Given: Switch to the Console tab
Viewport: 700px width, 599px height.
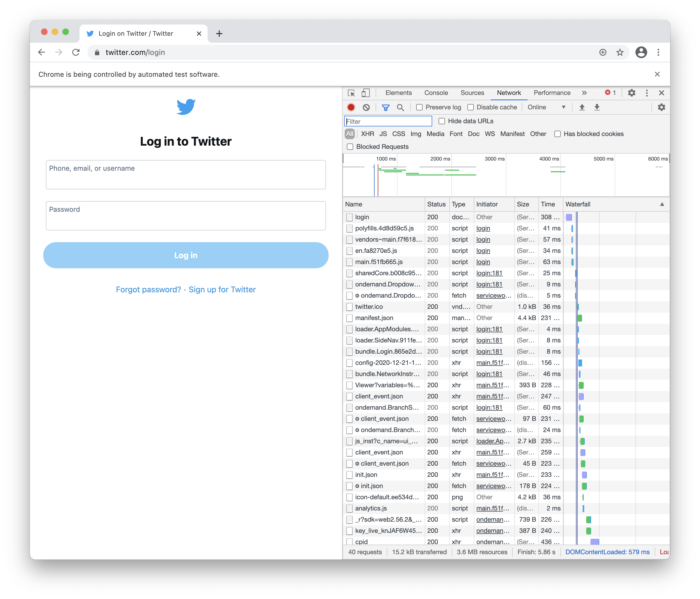Looking at the screenshot, I should 436,93.
